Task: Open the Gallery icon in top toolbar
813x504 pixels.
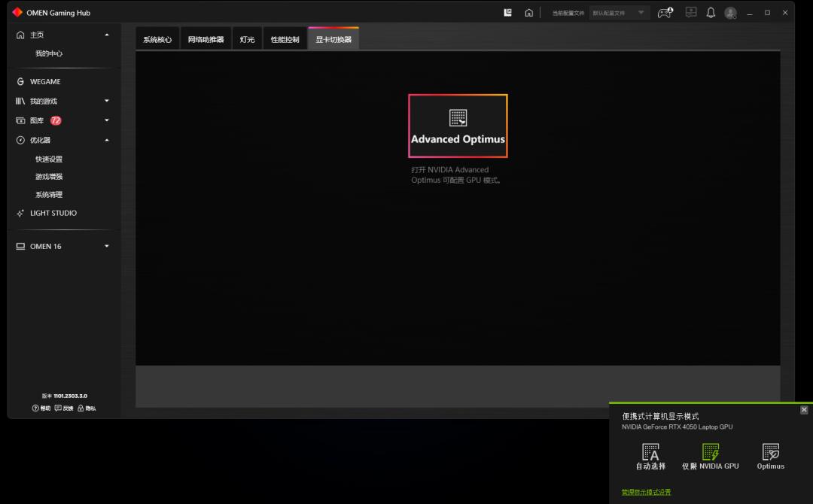Action: click(x=507, y=13)
